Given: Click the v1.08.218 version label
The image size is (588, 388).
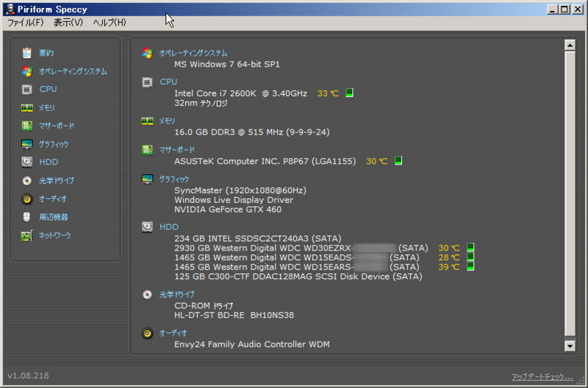Looking at the screenshot, I should (x=28, y=376).
